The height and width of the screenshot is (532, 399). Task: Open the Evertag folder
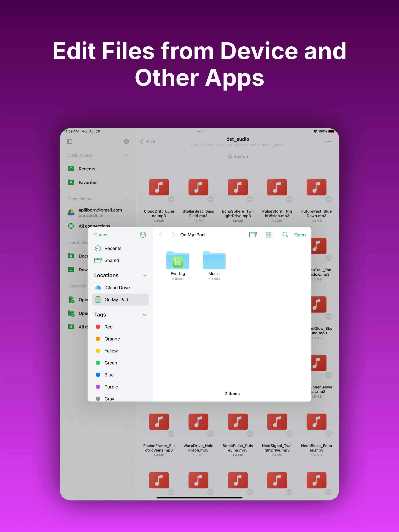(178, 261)
